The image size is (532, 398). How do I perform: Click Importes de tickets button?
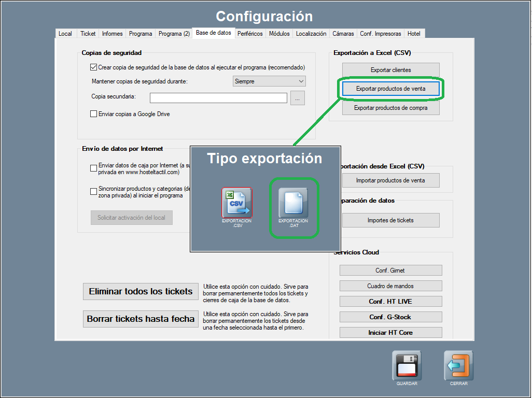pyautogui.click(x=390, y=220)
